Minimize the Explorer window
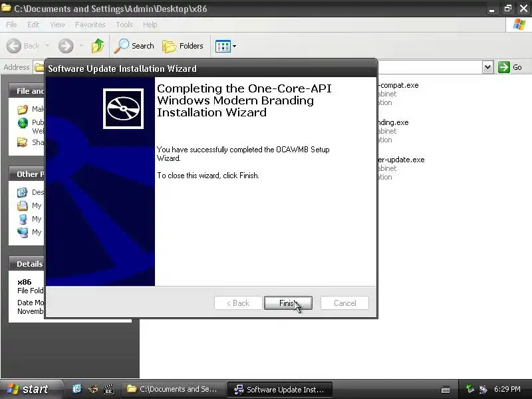This screenshot has width=532, height=399. (491, 9)
